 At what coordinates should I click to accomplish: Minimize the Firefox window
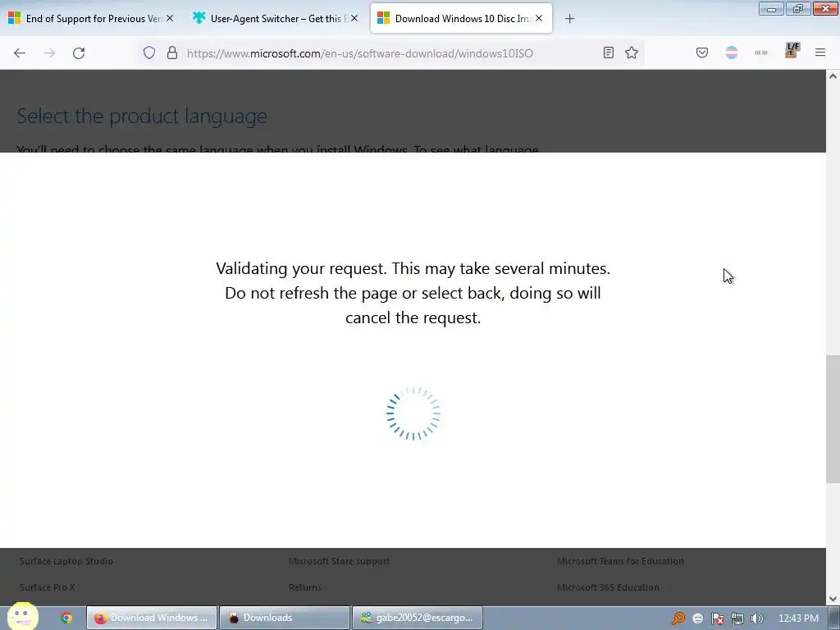click(771, 8)
